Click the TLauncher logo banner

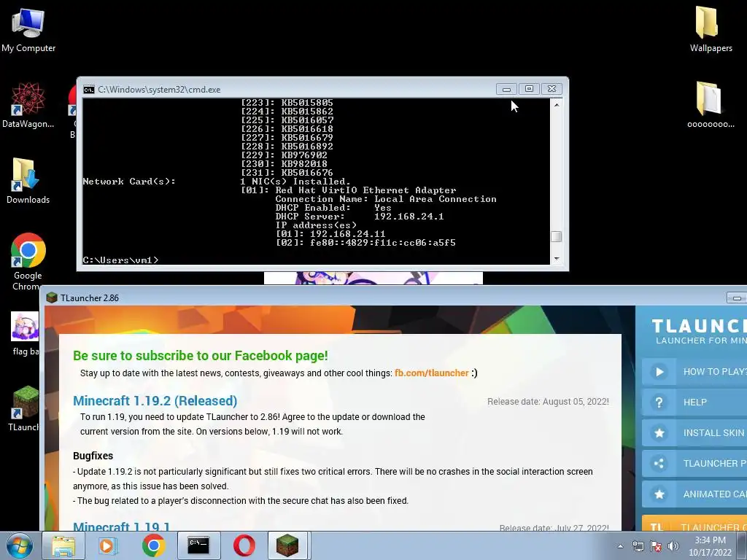click(x=699, y=332)
